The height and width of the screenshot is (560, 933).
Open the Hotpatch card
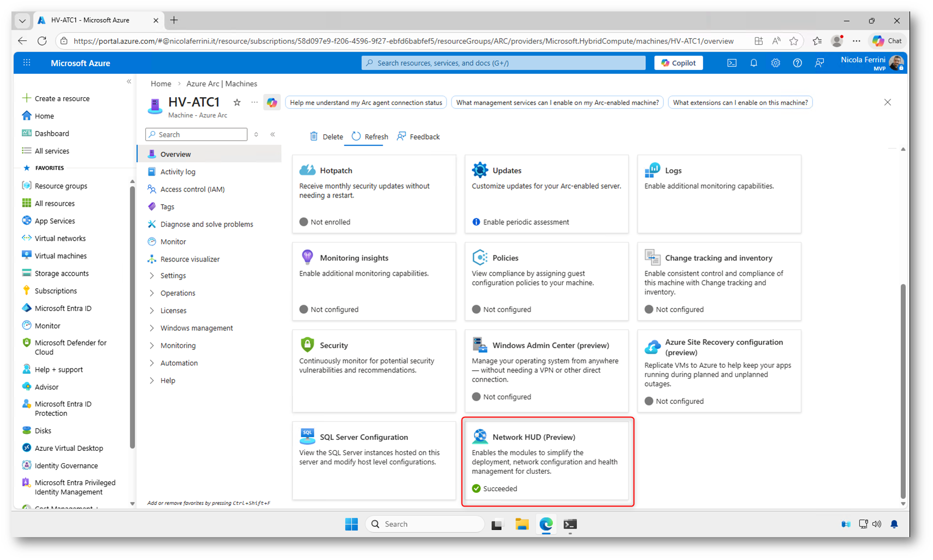click(374, 194)
